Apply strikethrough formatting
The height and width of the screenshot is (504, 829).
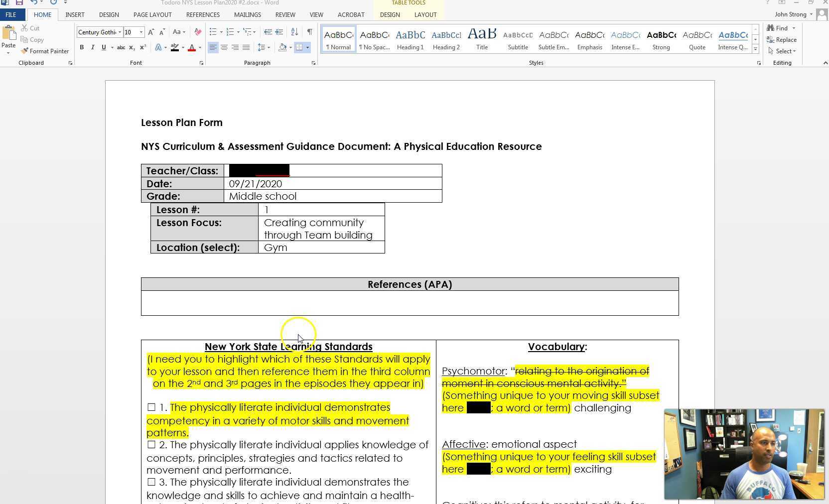click(121, 47)
